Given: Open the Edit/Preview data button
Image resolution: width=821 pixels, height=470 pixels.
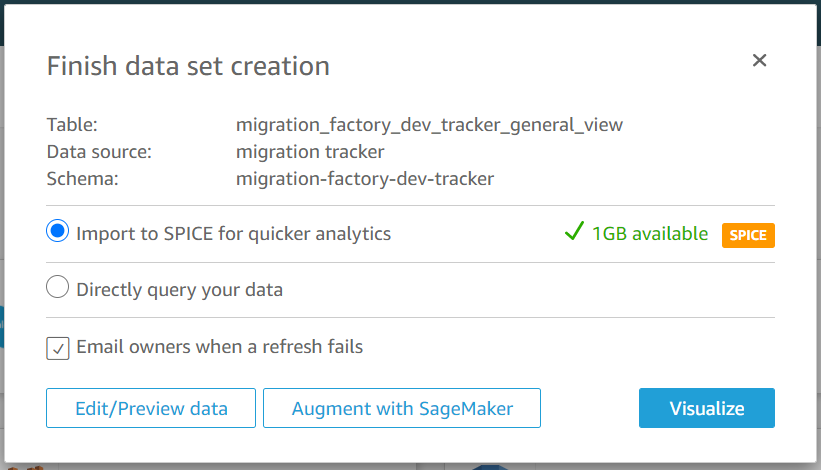Looking at the screenshot, I should [x=151, y=408].
